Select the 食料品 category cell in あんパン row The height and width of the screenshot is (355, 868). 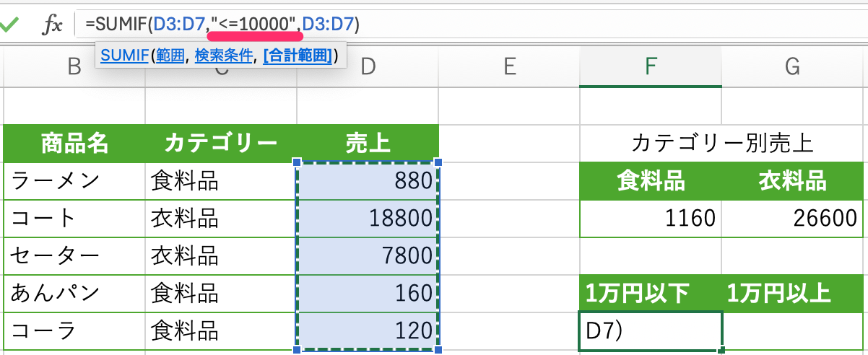tap(221, 293)
